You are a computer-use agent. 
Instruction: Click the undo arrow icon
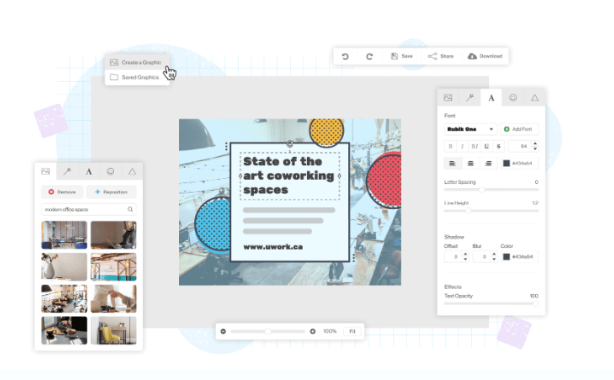(345, 56)
